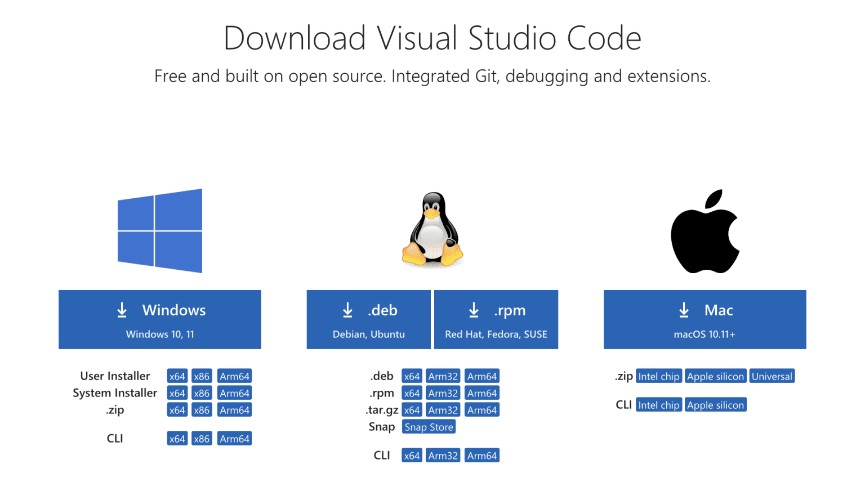The width and height of the screenshot is (865, 504).
Task: Download the main Windows installer
Action: point(159,319)
